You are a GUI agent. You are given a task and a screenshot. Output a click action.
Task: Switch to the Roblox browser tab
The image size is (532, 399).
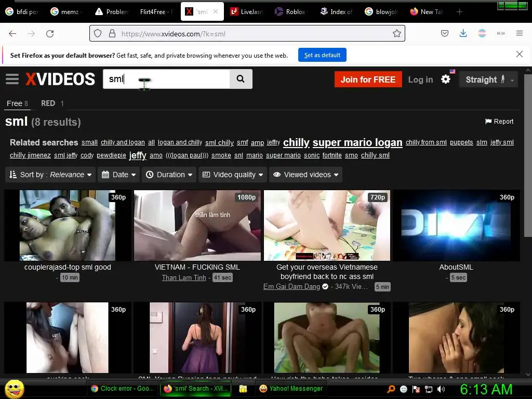[x=291, y=12]
